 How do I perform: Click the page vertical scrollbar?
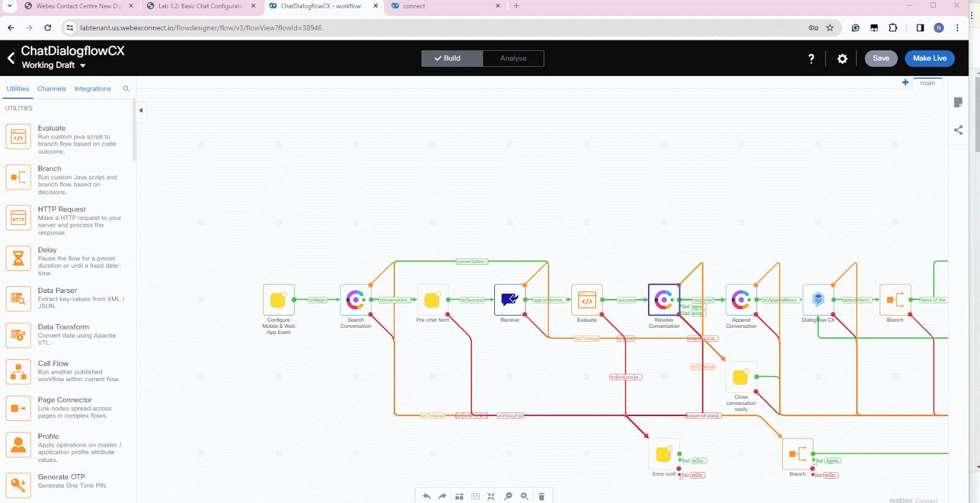pos(978,113)
